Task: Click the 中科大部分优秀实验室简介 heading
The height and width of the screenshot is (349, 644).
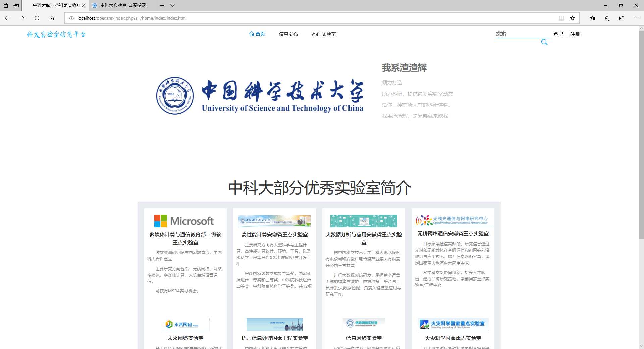Action: click(319, 188)
